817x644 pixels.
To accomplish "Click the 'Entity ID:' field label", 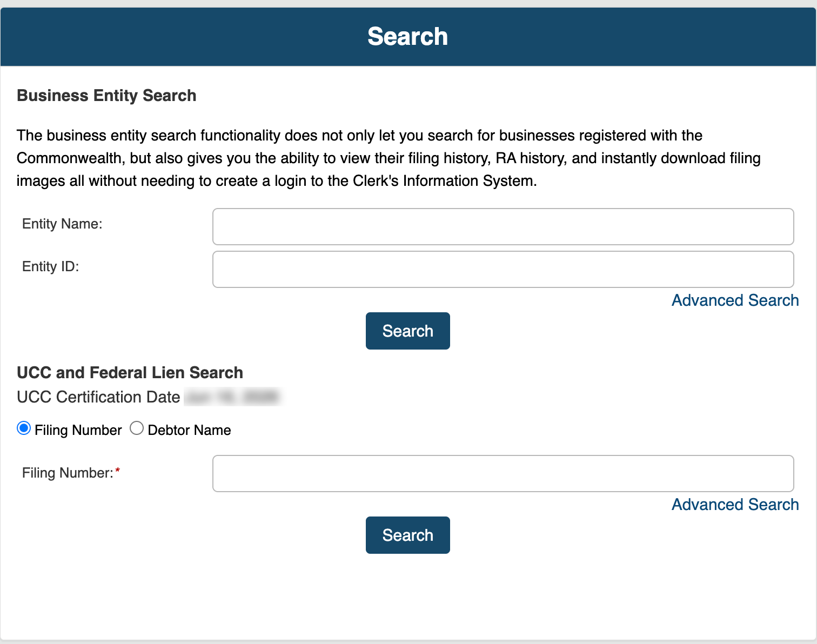I will (50, 266).
